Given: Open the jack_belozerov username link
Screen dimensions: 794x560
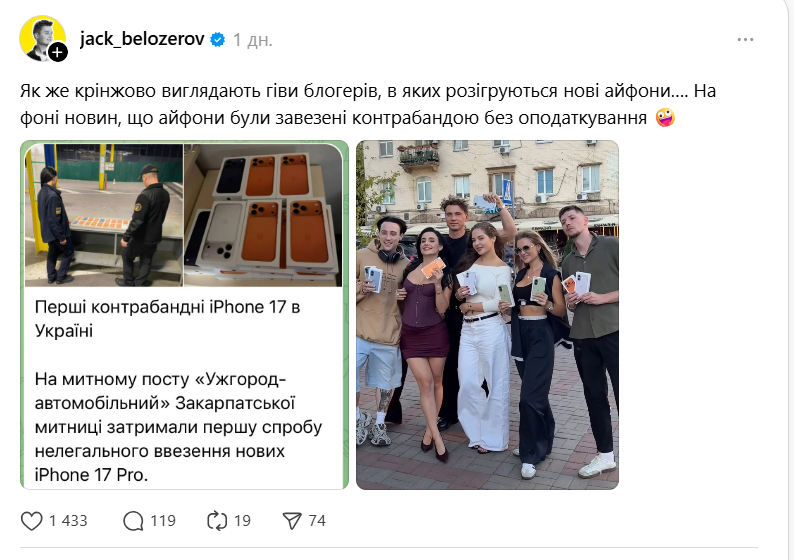Looking at the screenshot, I should pos(142,39).
